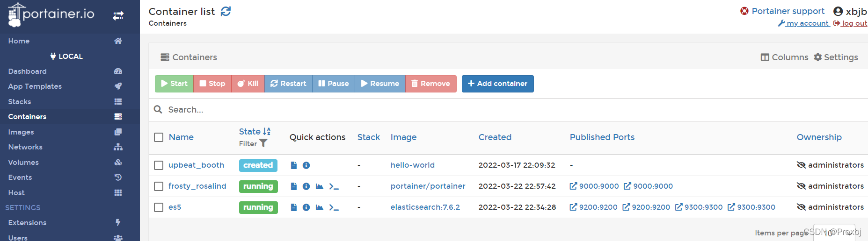Open my account link
The width and height of the screenshot is (868, 241).
[x=803, y=23]
